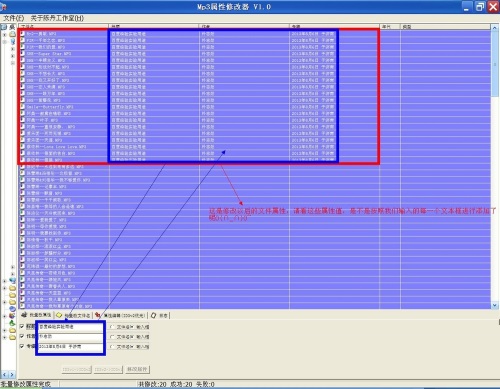The image size is (500, 389).
Task: Click the desktop icon atop folder tree
Action: point(4,27)
